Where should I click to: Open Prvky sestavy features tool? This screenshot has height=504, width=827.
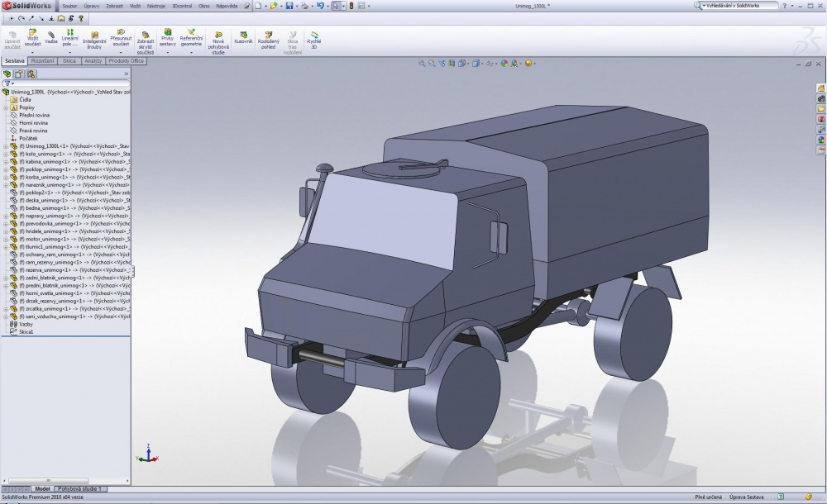[x=168, y=37]
